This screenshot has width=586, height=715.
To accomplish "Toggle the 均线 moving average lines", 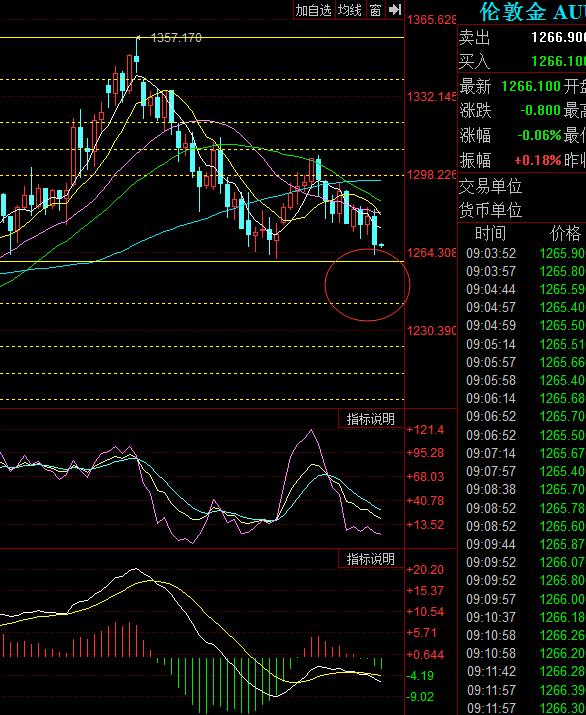I will (x=350, y=10).
